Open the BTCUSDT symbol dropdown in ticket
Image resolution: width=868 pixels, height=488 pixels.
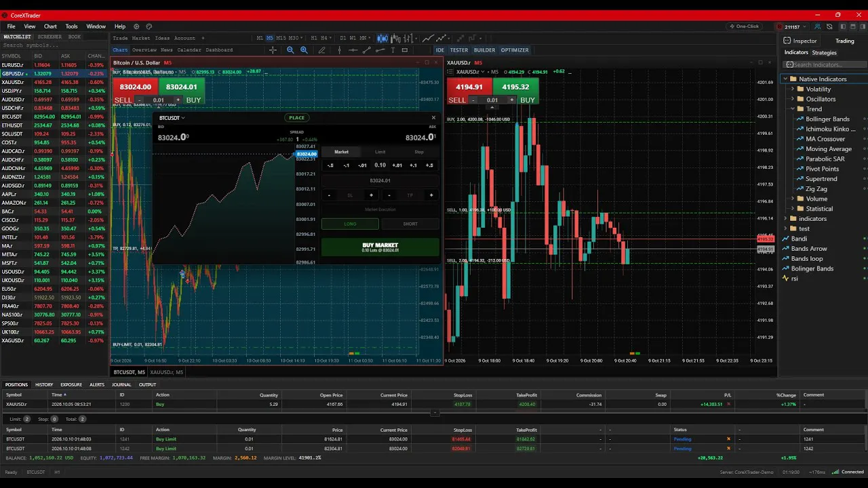pos(172,118)
